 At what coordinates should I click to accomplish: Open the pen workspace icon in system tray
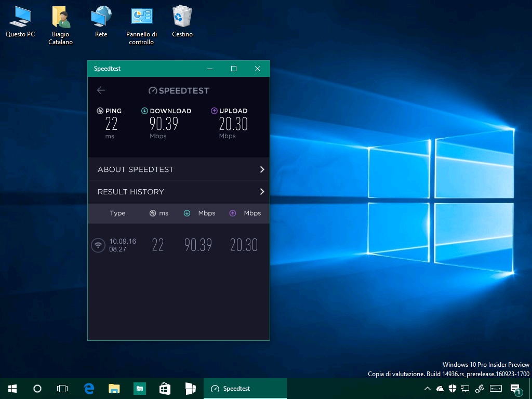480,389
